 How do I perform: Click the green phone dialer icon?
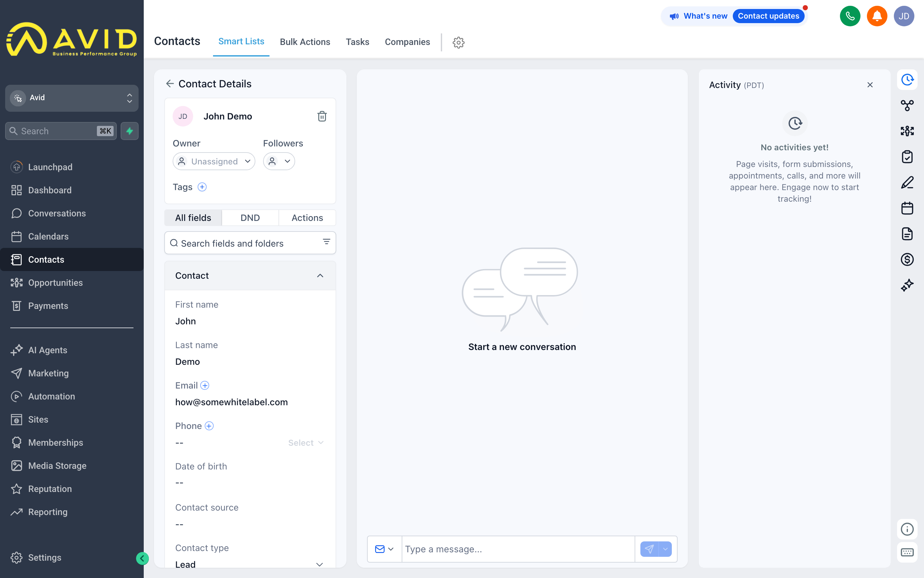point(850,16)
